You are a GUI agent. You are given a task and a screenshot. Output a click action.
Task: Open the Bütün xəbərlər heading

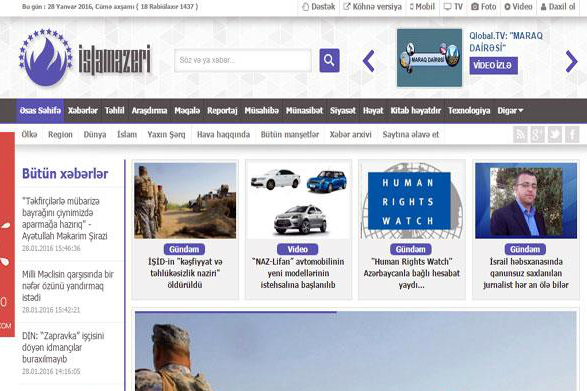(65, 173)
